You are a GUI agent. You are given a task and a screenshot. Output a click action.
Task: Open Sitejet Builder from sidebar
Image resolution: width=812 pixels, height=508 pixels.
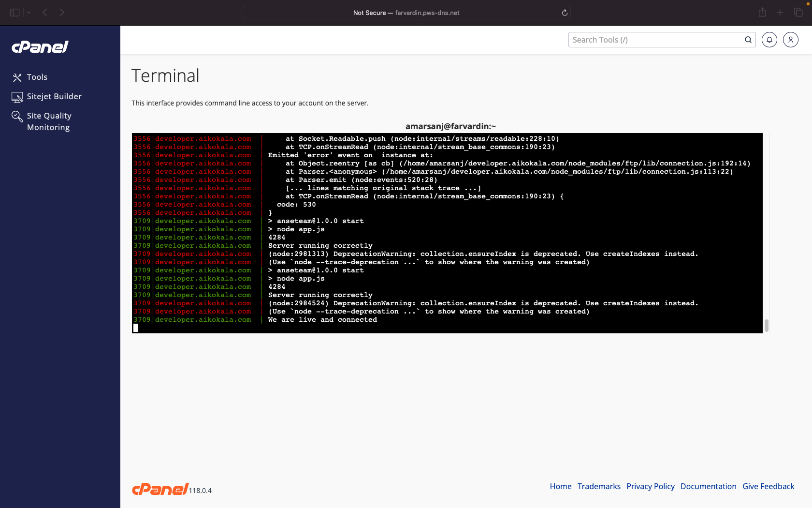click(54, 96)
